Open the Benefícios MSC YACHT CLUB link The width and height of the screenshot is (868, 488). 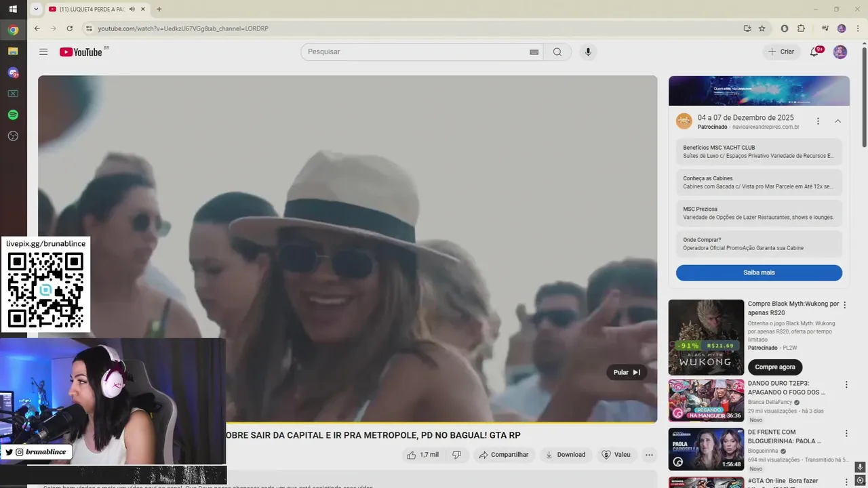(759, 152)
